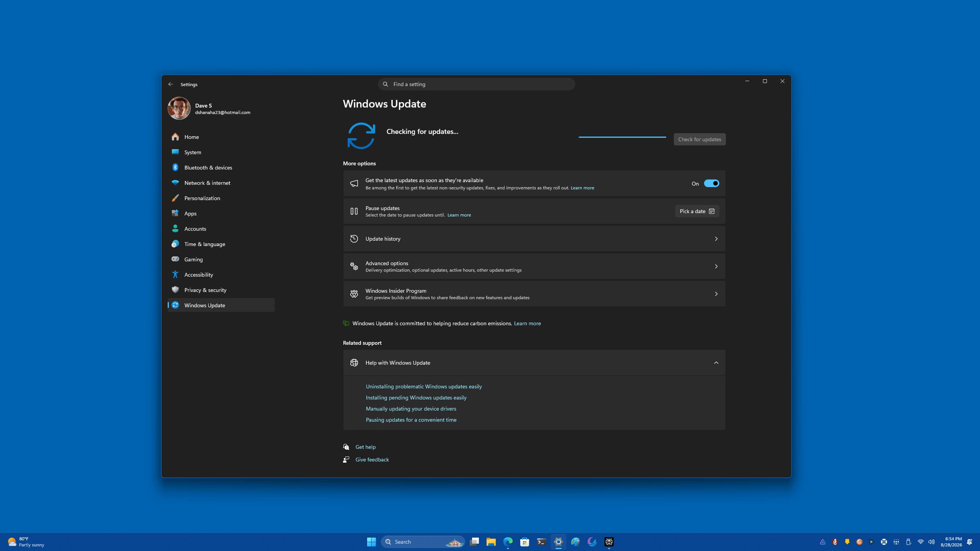The image size is (980, 551).
Task: Click the search magnifier icon in Settings
Action: point(385,84)
